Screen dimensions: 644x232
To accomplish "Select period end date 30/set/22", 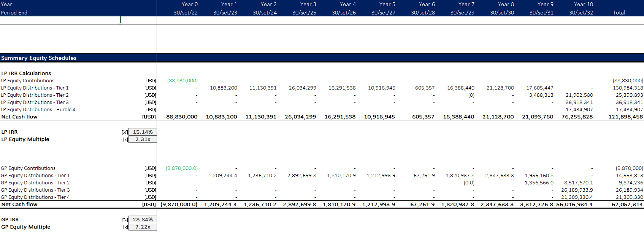I will 186,13.
